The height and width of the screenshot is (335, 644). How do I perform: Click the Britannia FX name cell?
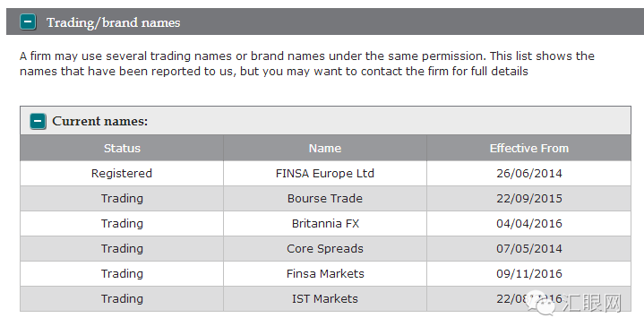pos(325,223)
